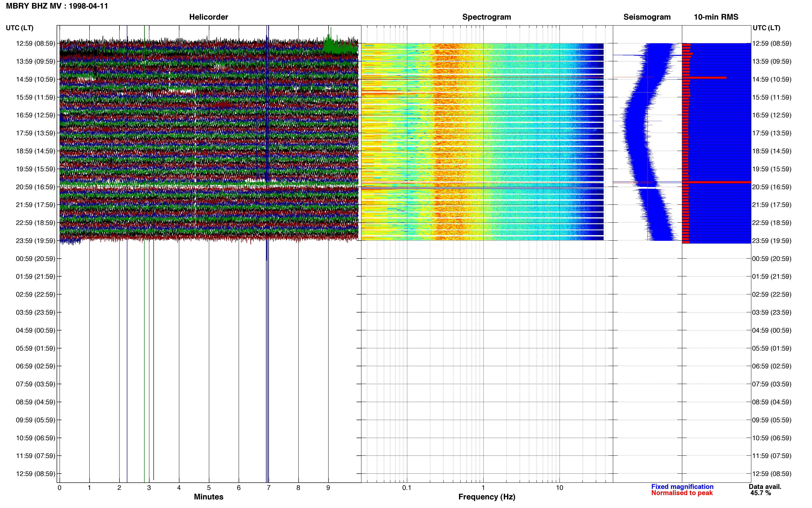This screenshot has height=508, width=812.
Task: Click 13:59 (09:59) on the left time axis
Action: tap(36, 61)
